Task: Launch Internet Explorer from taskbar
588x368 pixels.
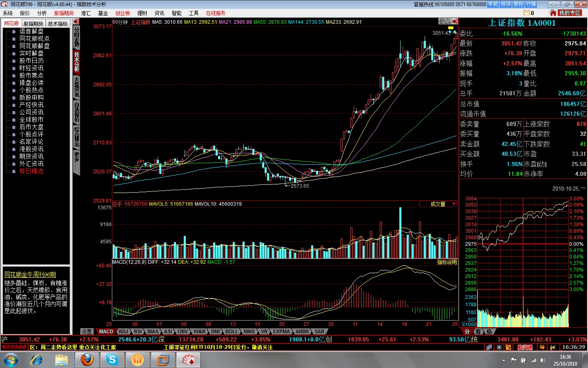Action: point(37,360)
